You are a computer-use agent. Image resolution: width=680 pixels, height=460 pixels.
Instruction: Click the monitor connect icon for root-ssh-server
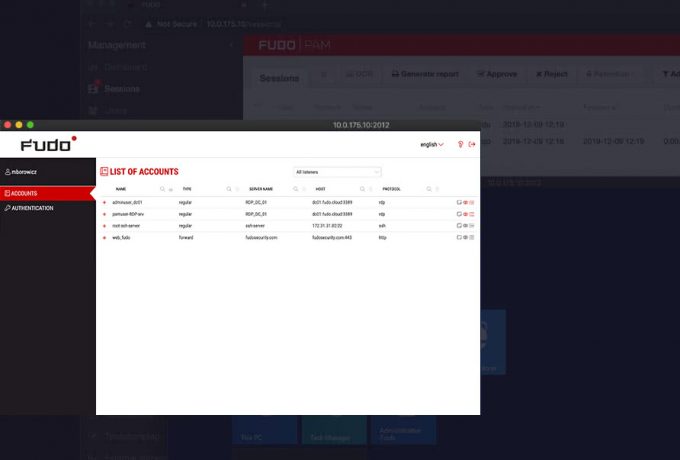pos(458,226)
